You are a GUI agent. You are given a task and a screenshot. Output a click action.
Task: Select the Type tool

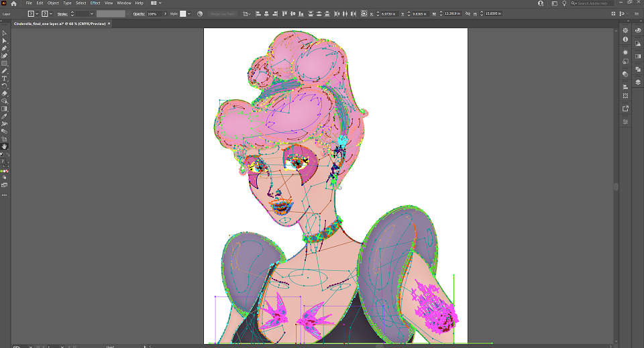coord(5,78)
